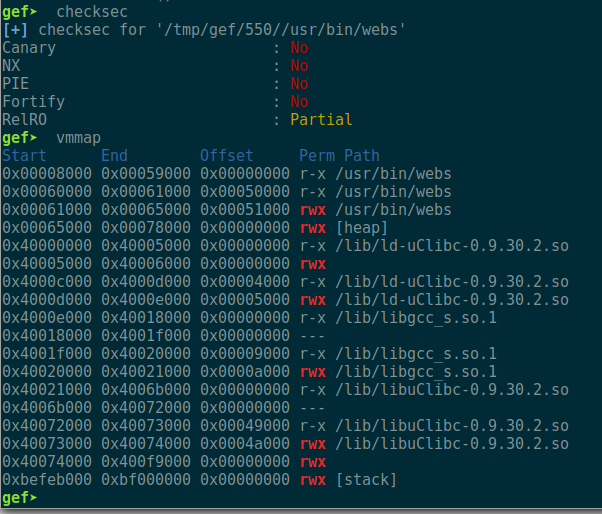Image resolution: width=602 pixels, height=514 pixels.
Task: Click the [+] checksec status marker
Action: click(x=15, y=30)
